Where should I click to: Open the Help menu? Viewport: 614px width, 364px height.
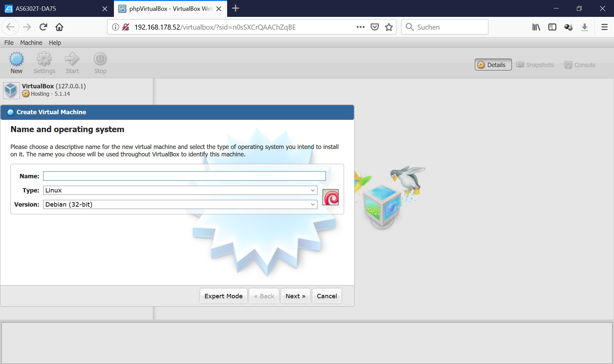tap(55, 42)
